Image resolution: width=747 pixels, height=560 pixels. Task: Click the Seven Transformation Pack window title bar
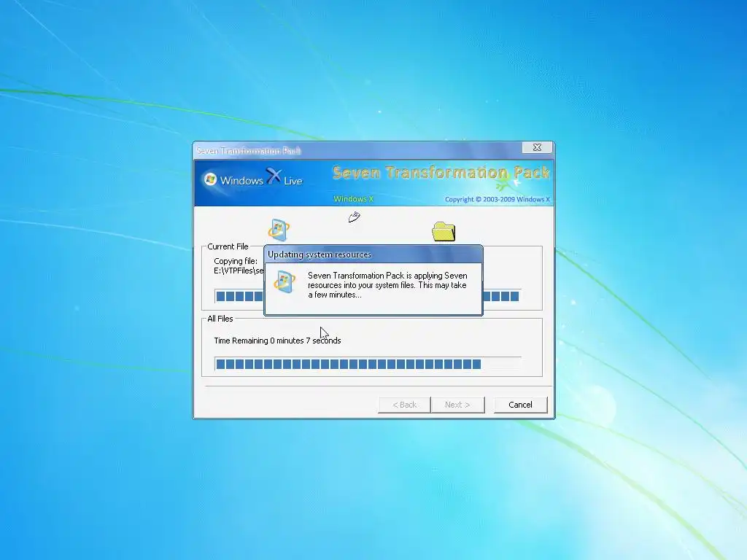click(357, 150)
